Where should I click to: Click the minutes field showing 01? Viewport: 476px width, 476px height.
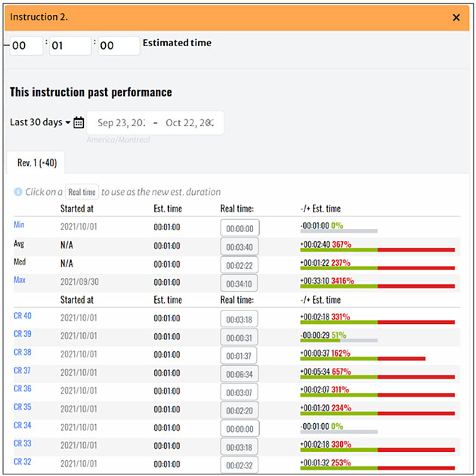[70, 46]
